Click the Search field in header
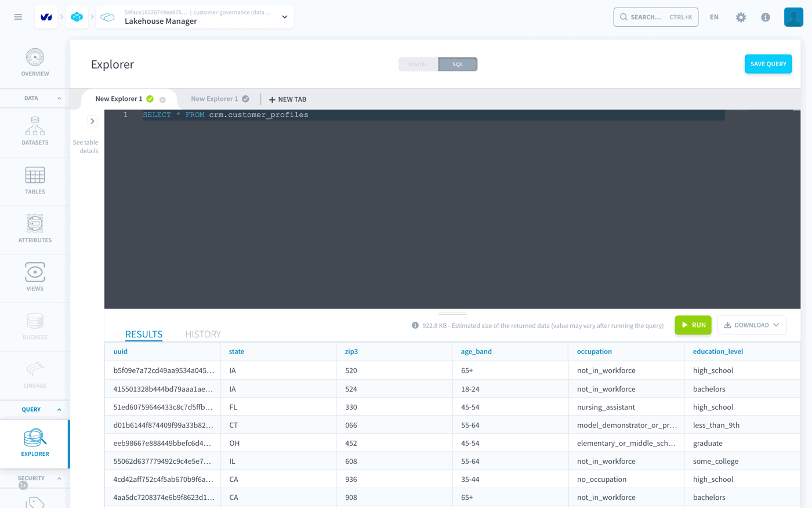 (655, 17)
